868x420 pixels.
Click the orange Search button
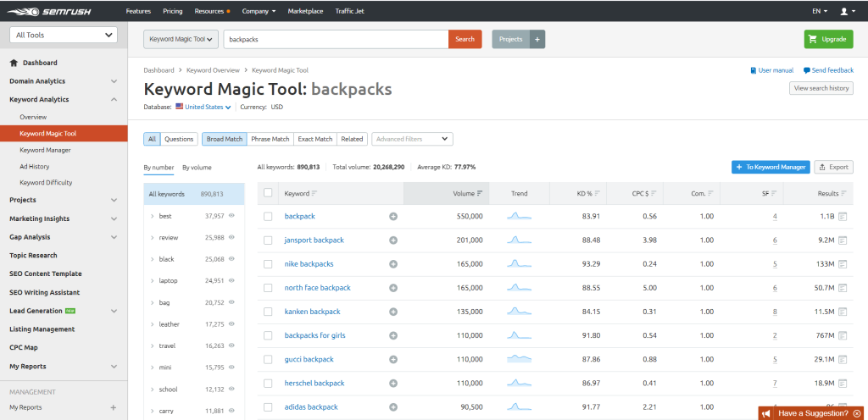[x=465, y=39]
